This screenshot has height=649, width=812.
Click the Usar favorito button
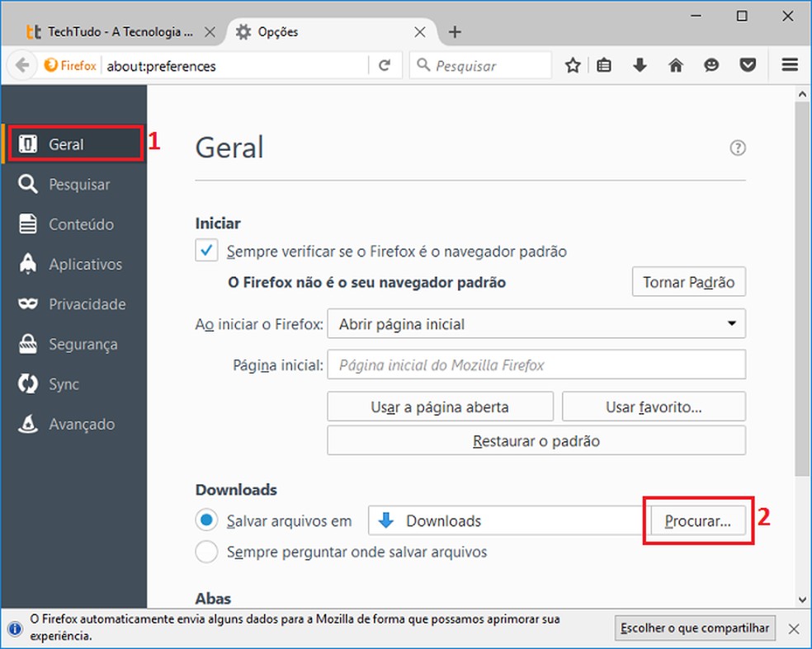(x=654, y=407)
